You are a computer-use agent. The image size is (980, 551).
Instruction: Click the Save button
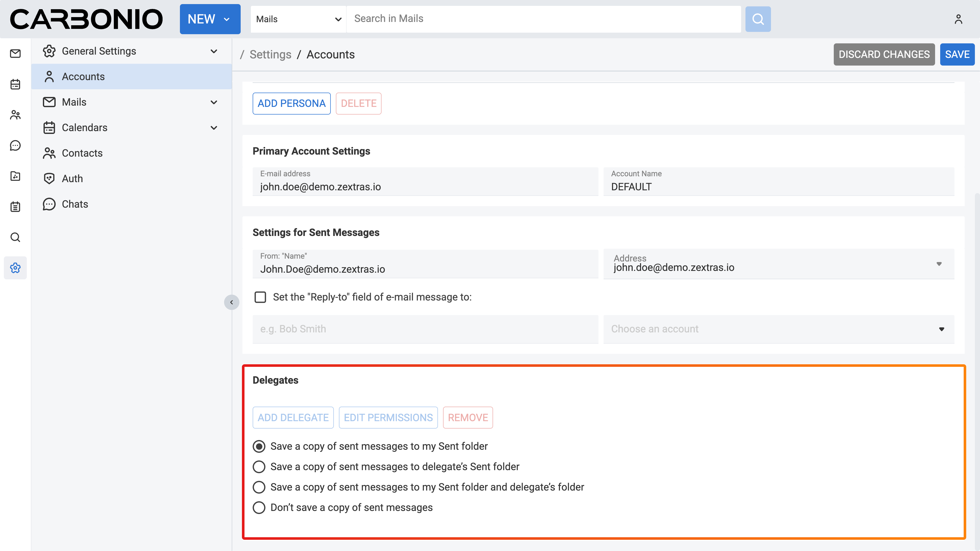coord(957,54)
